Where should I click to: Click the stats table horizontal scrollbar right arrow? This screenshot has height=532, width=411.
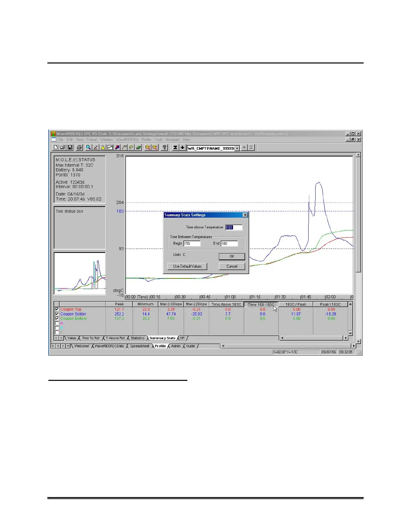coord(346,338)
